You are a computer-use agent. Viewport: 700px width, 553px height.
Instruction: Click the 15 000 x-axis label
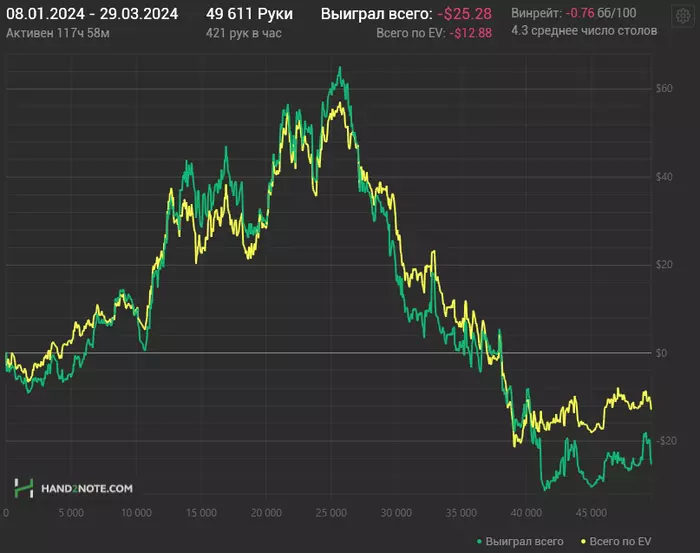(x=201, y=513)
